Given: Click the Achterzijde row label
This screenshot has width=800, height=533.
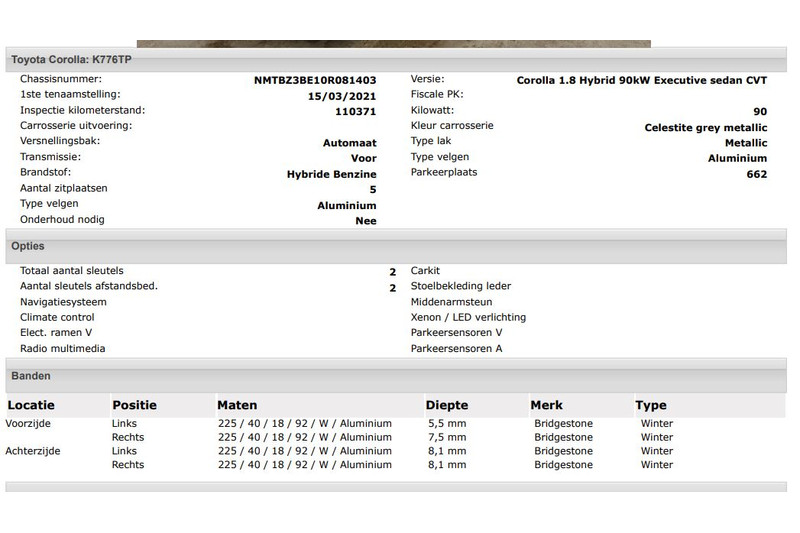Looking at the screenshot, I should (x=33, y=451).
